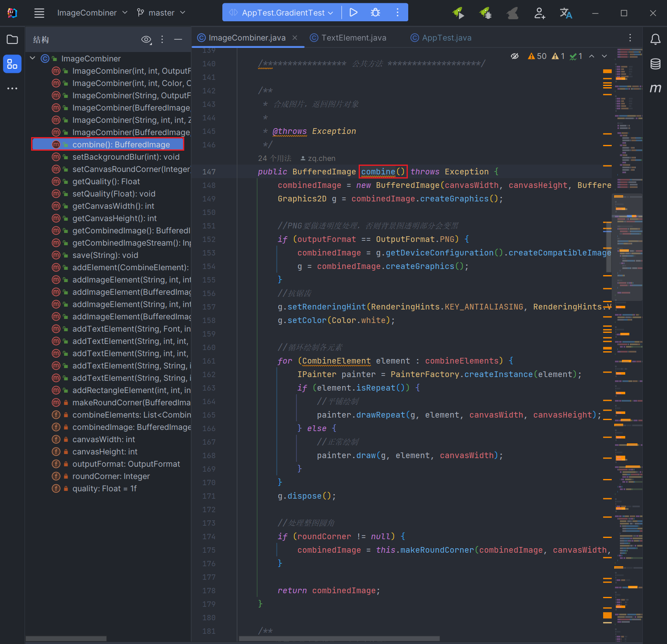The width and height of the screenshot is (667, 644).
Task: Click makeRoundCorner call on line 175
Action: pyautogui.click(x=437, y=550)
